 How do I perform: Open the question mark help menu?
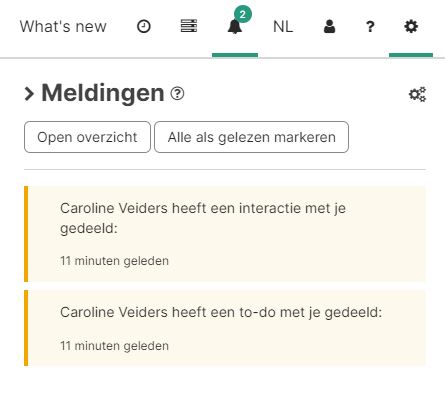(x=370, y=27)
